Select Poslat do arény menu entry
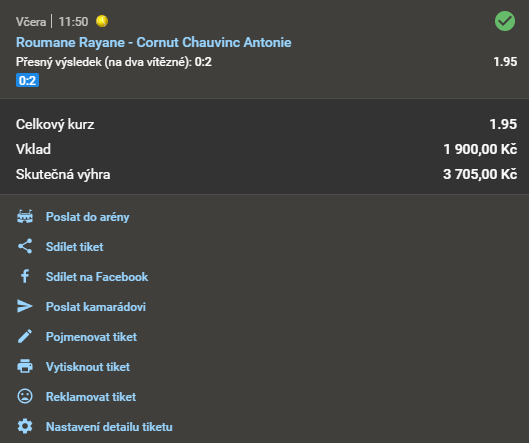Image resolution: width=529 pixels, height=443 pixels. [87, 217]
